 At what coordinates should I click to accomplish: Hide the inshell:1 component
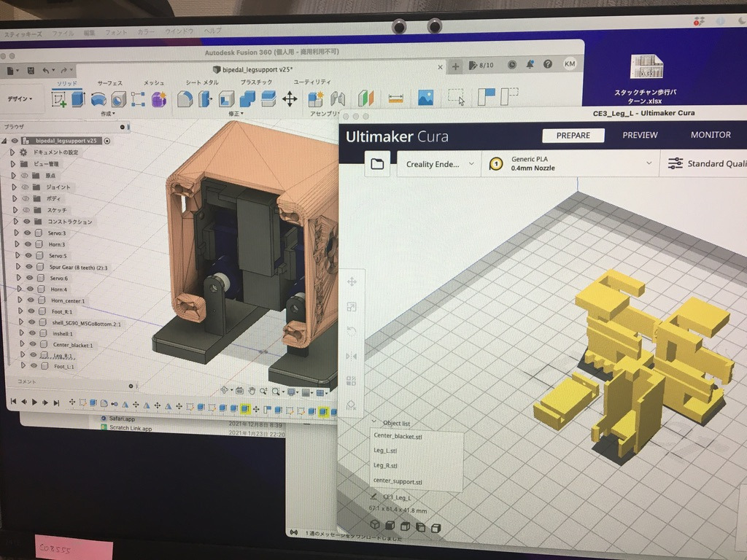(32, 333)
